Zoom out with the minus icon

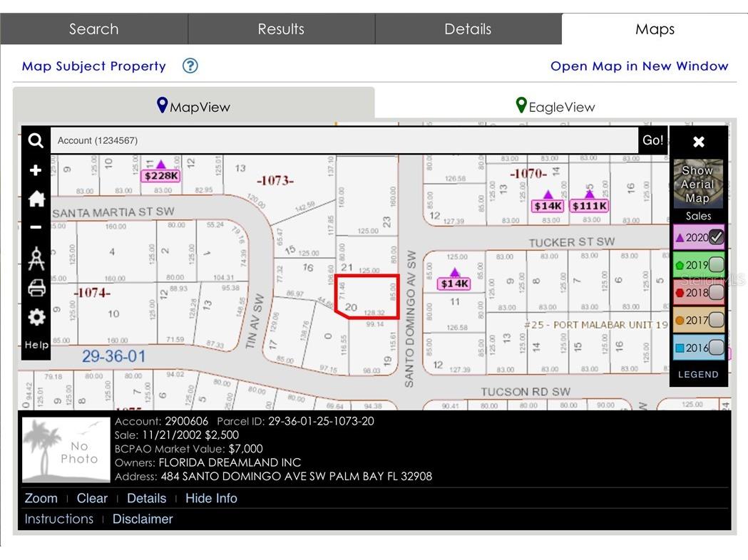point(36,227)
